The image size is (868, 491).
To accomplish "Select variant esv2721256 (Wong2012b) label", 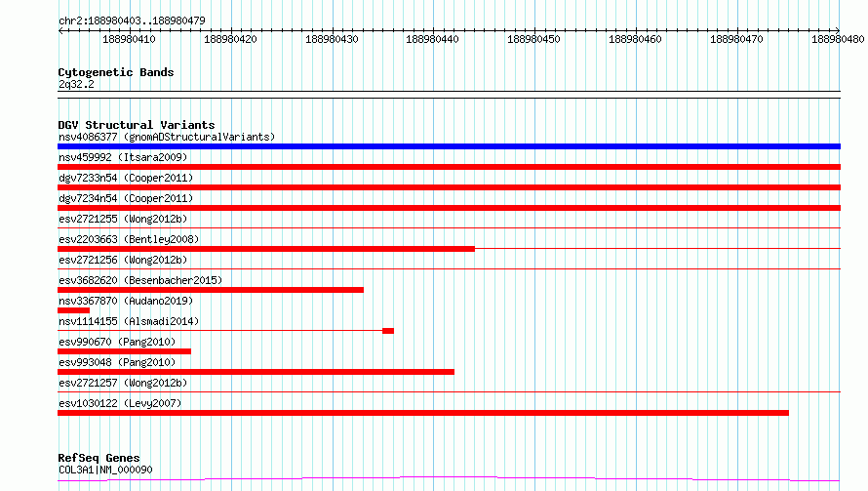I will tap(123, 260).
